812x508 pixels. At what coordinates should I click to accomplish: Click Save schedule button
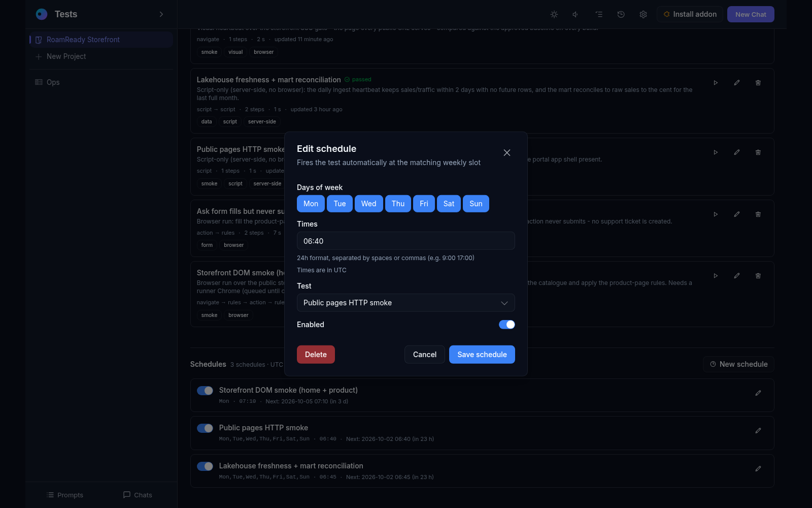tap(482, 355)
